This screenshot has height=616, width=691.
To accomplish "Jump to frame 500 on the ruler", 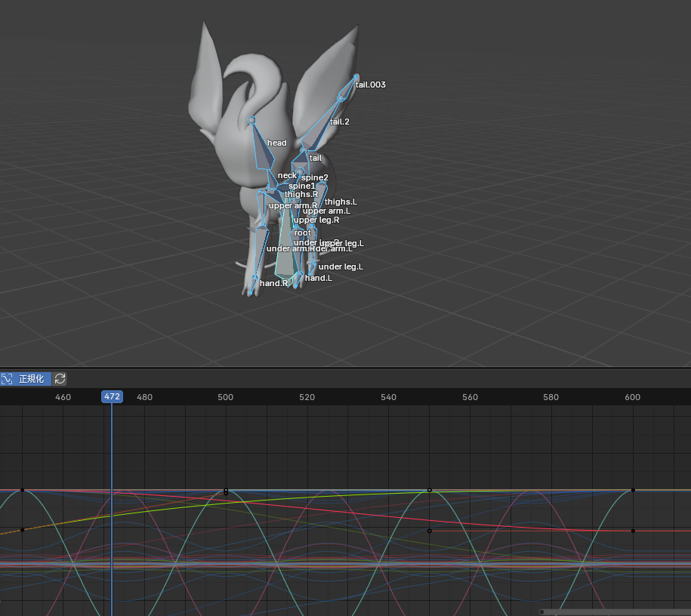I will click(225, 397).
